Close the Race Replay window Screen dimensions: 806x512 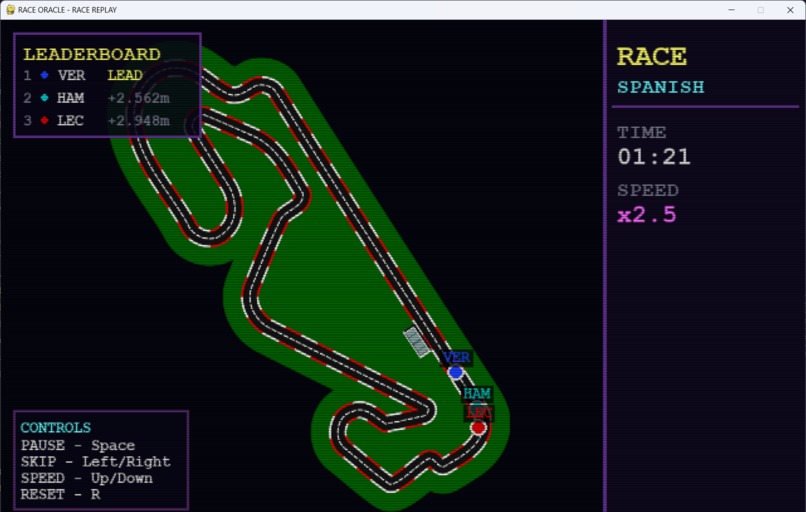point(790,10)
